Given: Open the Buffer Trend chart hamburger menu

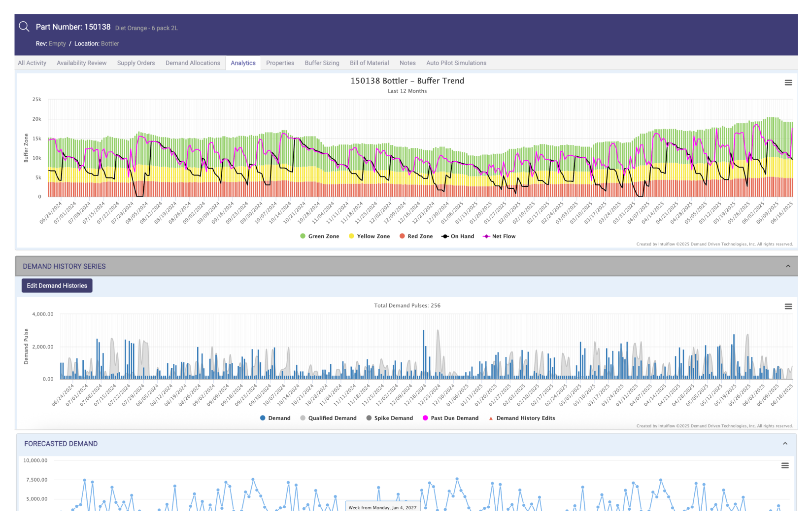Looking at the screenshot, I should (x=788, y=83).
